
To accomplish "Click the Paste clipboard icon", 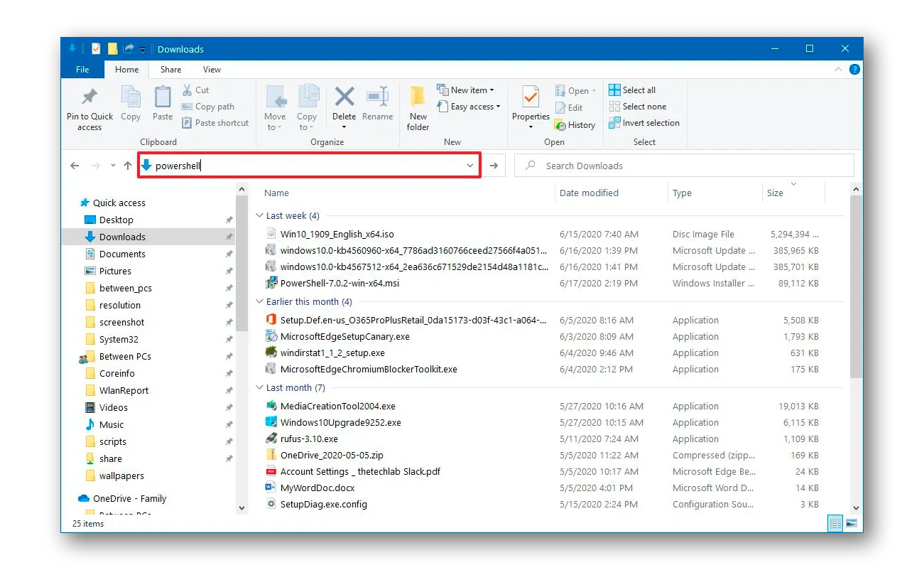I will tap(163, 97).
